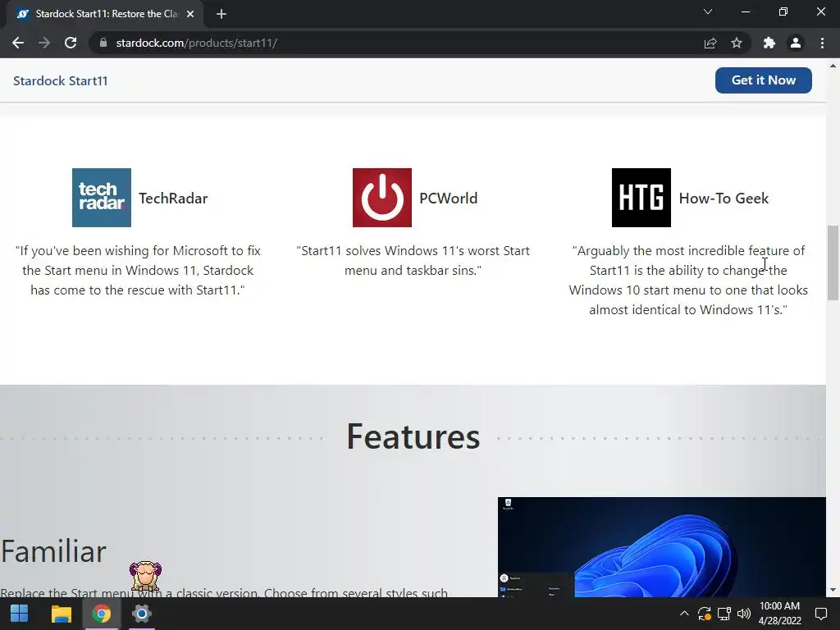Open network status tray icon
The image size is (840, 630).
[x=724, y=614]
